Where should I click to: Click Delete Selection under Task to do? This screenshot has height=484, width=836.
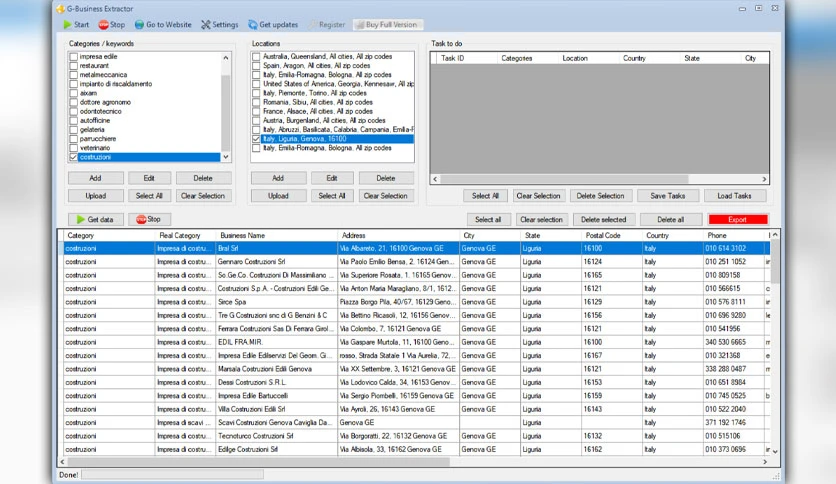[601, 196]
